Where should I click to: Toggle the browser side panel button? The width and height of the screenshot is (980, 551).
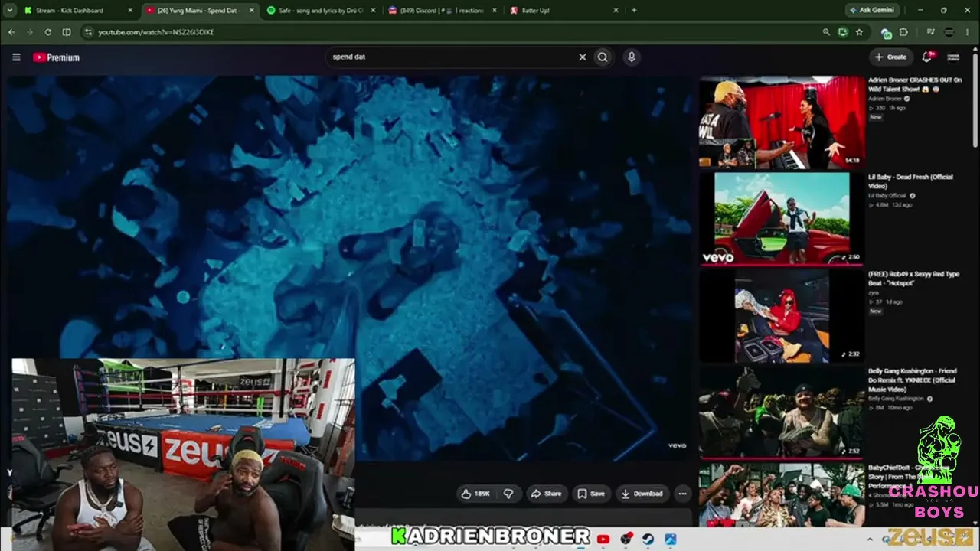67,32
